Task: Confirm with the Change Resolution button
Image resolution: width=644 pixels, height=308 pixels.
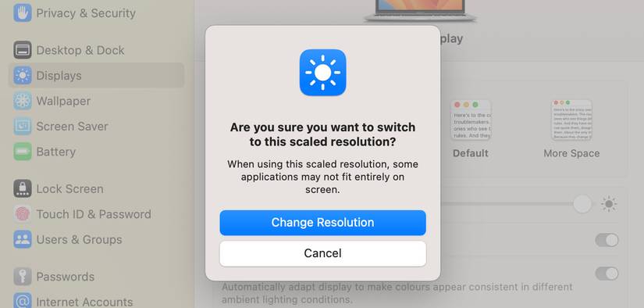Action: pyautogui.click(x=323, y=223)
